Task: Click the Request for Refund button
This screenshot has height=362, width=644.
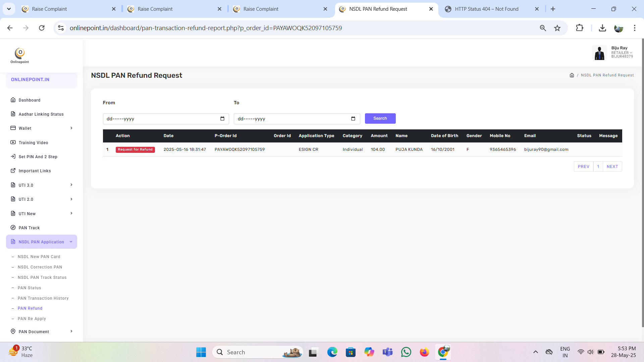Action: [x=135, y=149]
